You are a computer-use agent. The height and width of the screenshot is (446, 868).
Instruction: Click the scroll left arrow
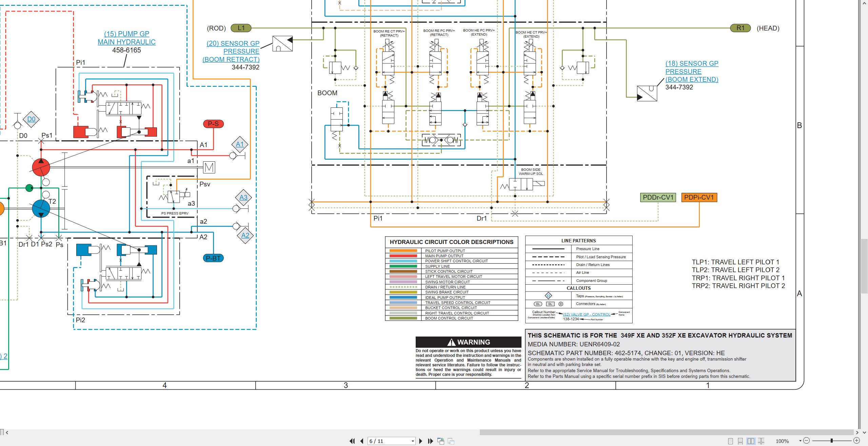[7, 432]
